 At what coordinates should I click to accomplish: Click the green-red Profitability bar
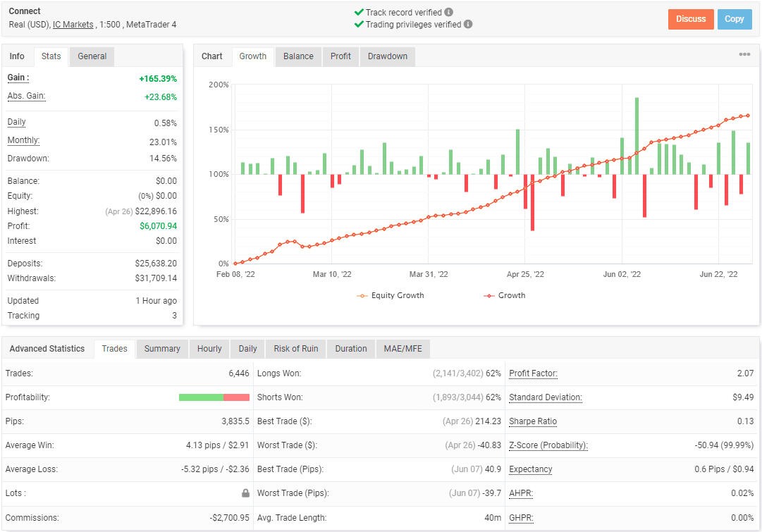[x=214, y=397]
